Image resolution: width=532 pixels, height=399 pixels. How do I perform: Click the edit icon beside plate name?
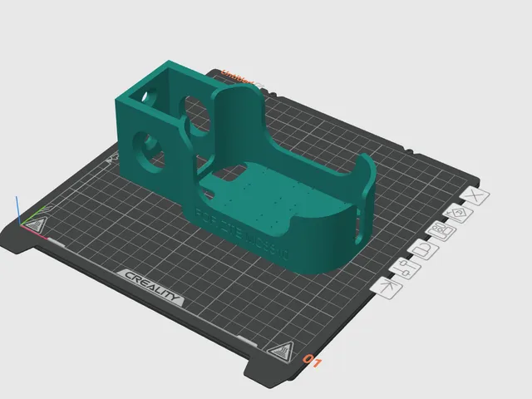coord(259,85)
